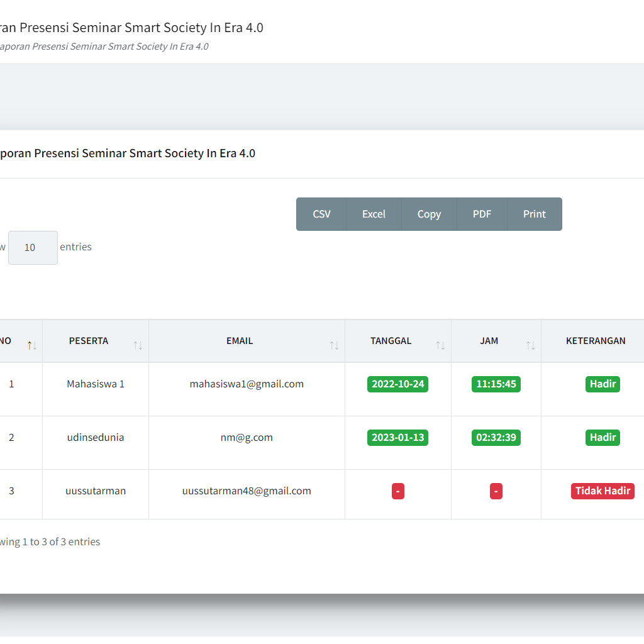Download the report as PDF

click(x=482, y=214)
